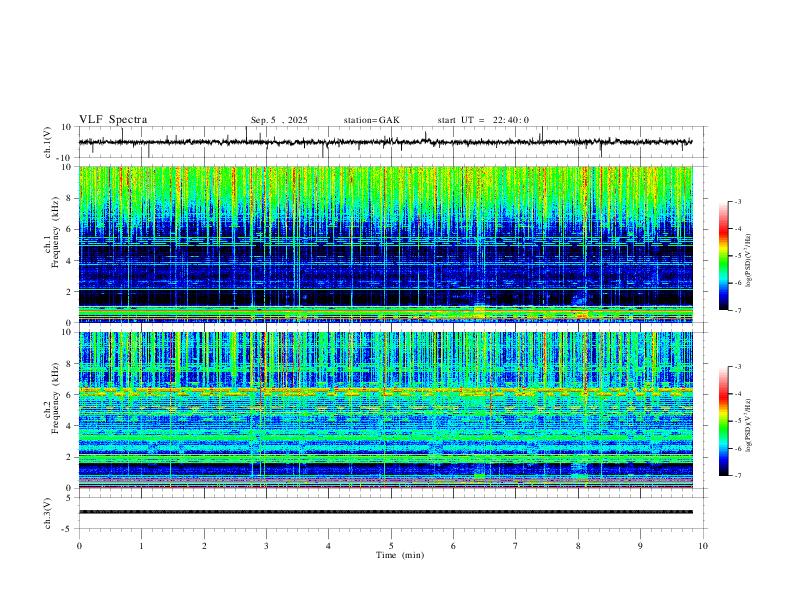The height and width of the screenshot is (612, 792).
Task: Click time-axis tick label "1"
Action: pyautogui.click(x=141, y=546)
